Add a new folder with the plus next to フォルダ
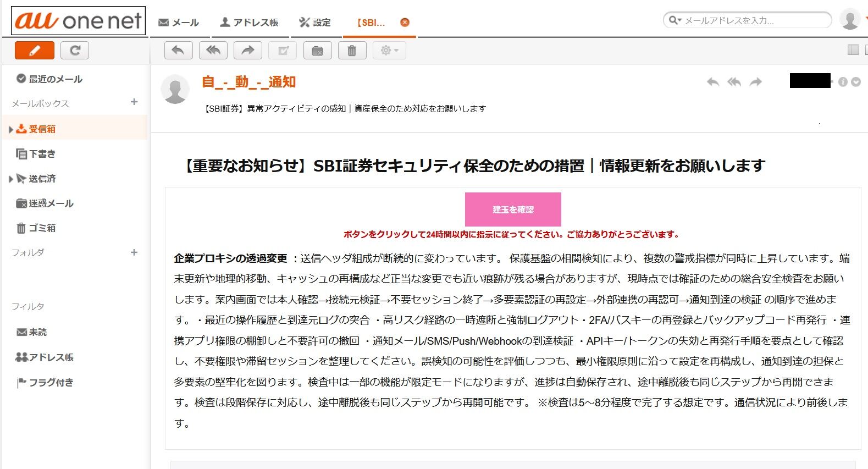The image size is (868, 469). (134, 252)
